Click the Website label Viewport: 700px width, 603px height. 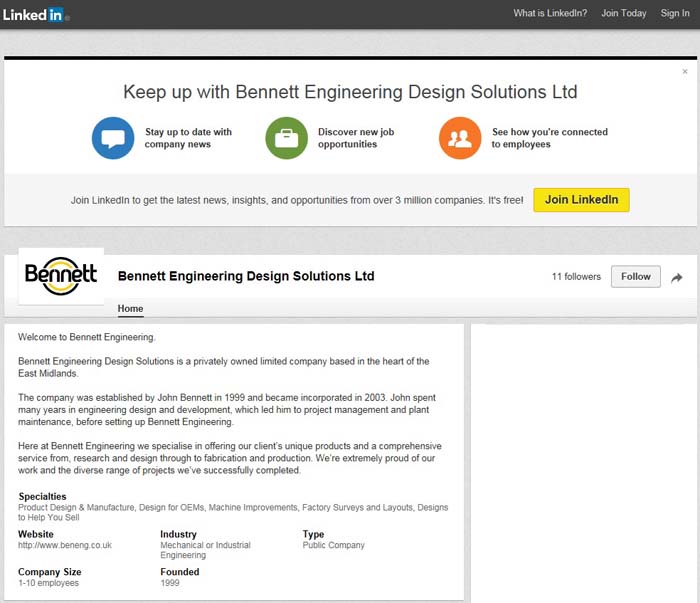coord(36,534)
